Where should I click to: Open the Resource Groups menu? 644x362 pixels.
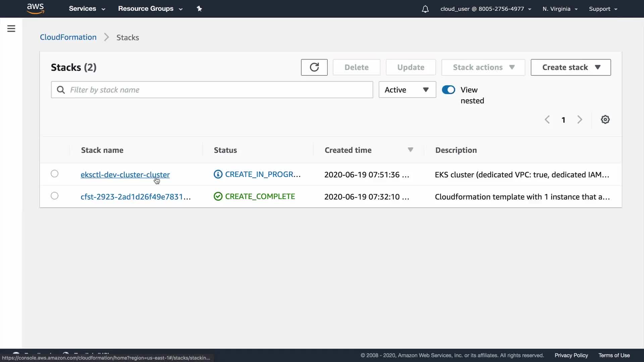[x=150, y=9]
